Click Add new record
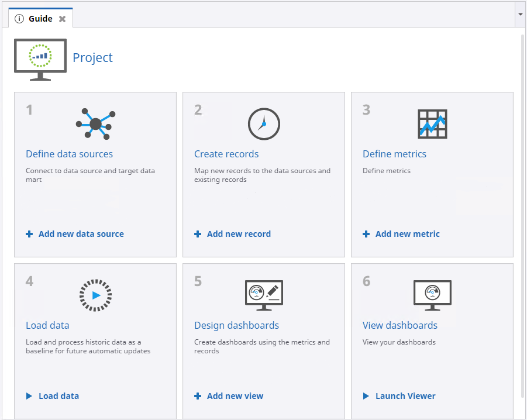The height and width of the screenshot is (420, 527). point(239,234)
